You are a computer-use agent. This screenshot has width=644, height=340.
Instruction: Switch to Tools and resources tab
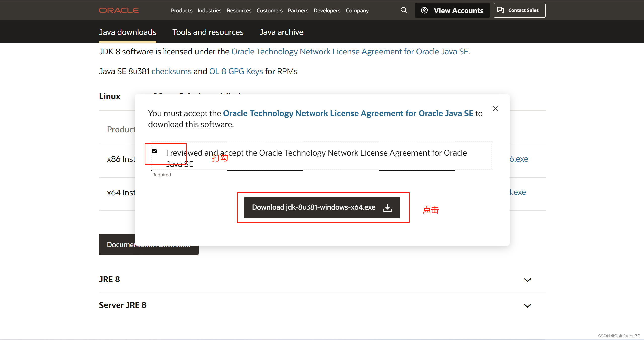208,32
